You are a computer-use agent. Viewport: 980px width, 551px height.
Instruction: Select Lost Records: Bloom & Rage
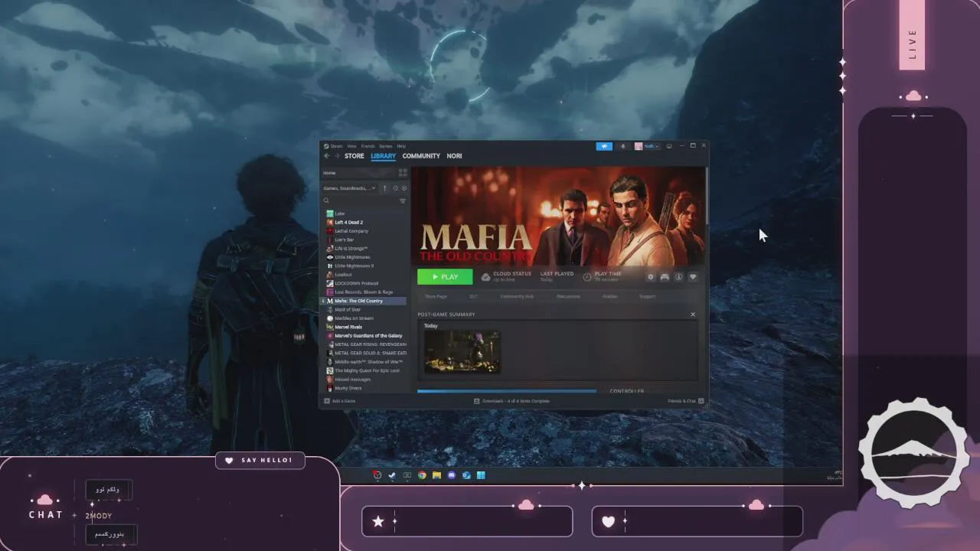(x=365, y=292)
